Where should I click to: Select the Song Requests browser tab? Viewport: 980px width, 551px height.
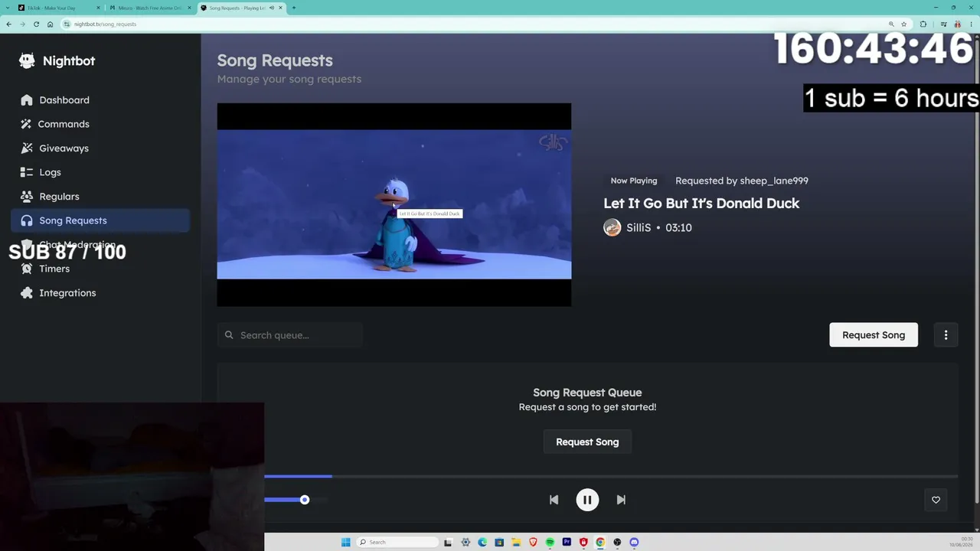click(x=237, y=8)
